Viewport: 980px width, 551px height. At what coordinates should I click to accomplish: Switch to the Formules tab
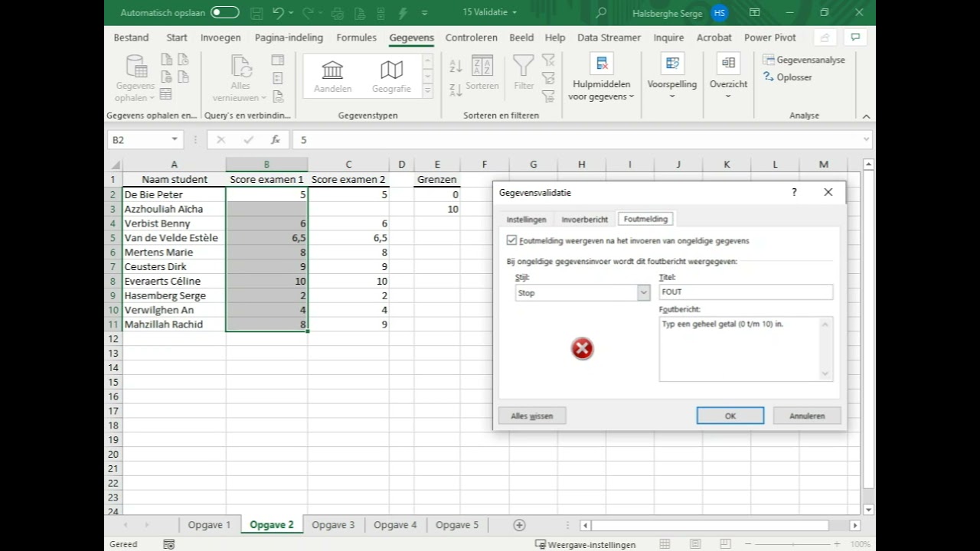tap(357, 37)
